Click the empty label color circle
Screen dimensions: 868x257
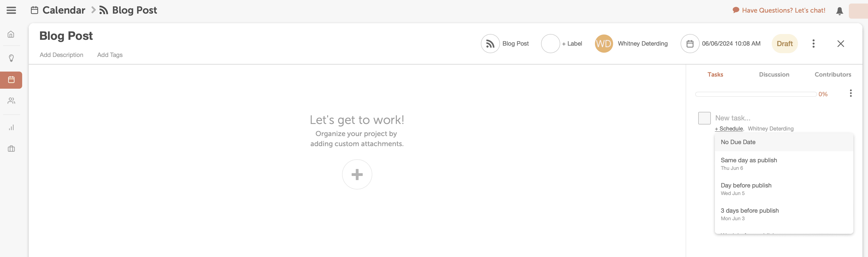pos(550,44)
